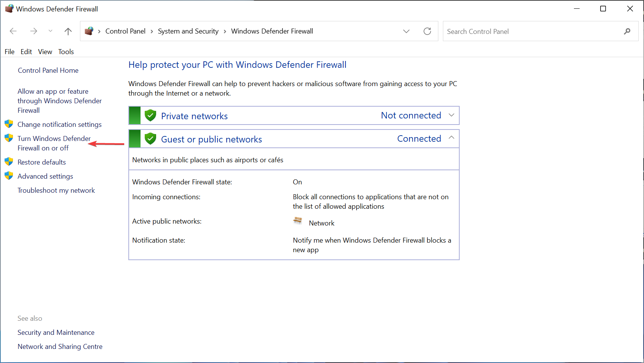
Task: Expand the address bar history dropdown
Action: [406, 31]
